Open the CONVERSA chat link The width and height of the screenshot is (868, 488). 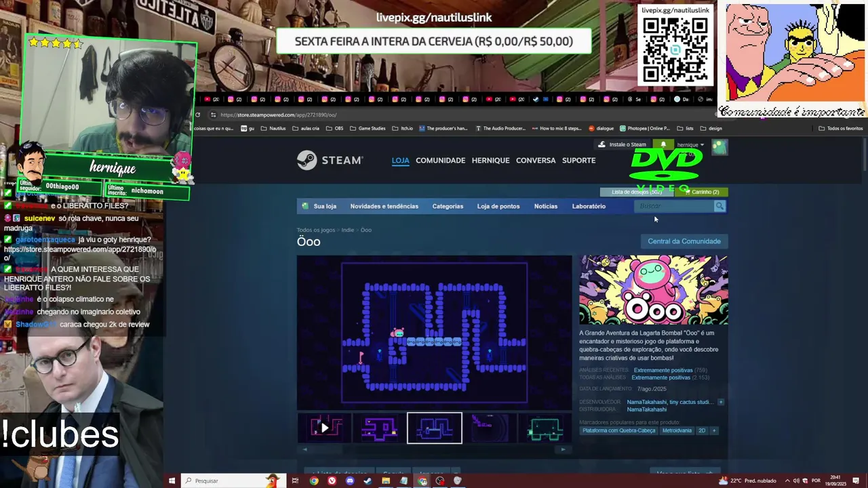pyautogui.click(x=536, y=161)
